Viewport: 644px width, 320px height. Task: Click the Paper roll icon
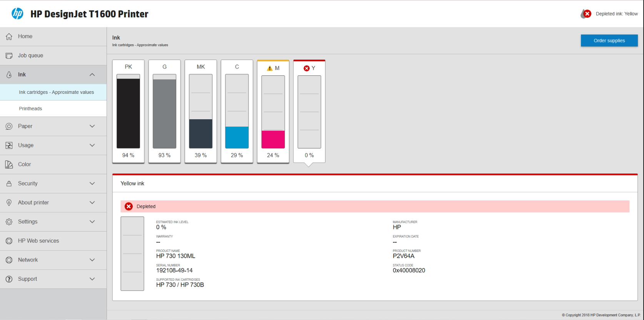click(9, 126)
